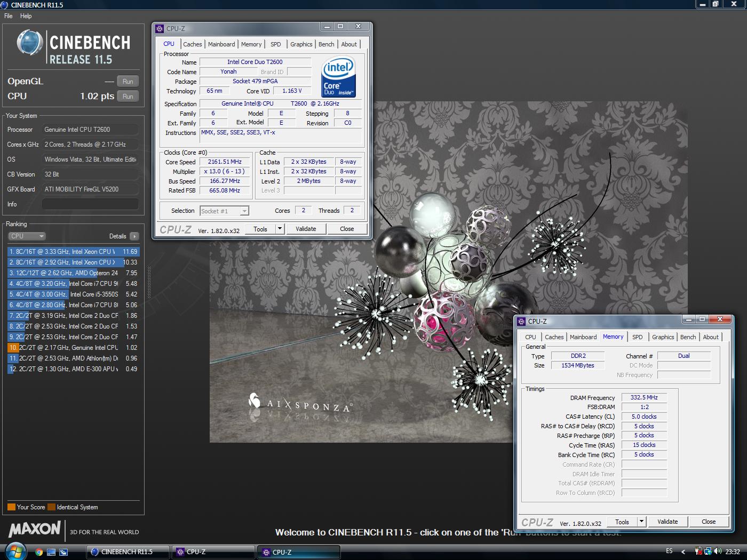The width and height of the screenshot is (747, 560).
Task: Click Validate in top CPU-Z window
Action: click(x=306, y=229)
